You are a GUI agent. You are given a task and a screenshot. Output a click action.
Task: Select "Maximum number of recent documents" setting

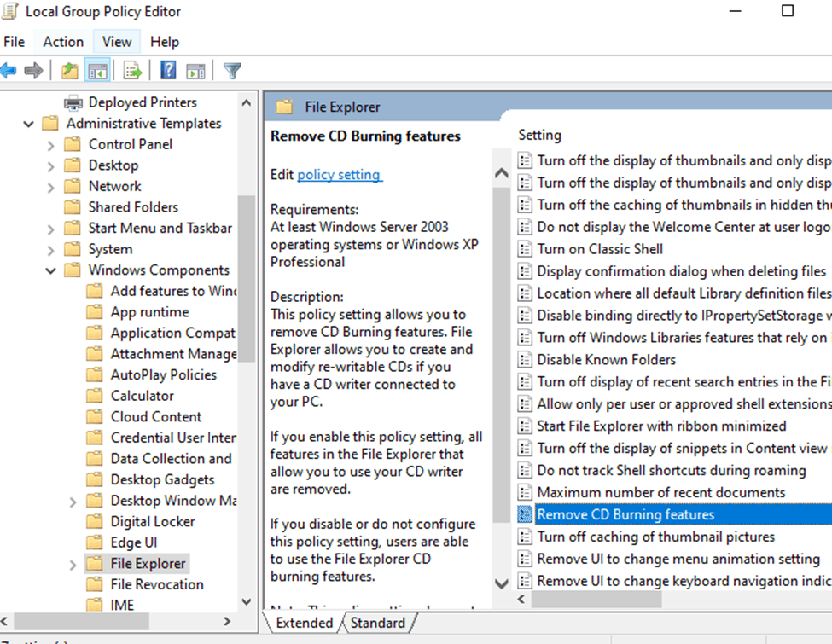pyautogui.click(x=661, y=492)
